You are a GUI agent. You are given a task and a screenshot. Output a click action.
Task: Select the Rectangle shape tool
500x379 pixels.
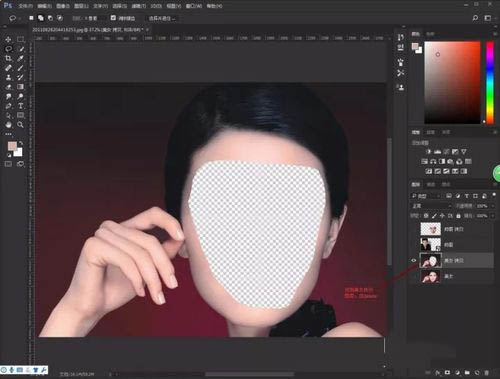[x=20, y=115]
